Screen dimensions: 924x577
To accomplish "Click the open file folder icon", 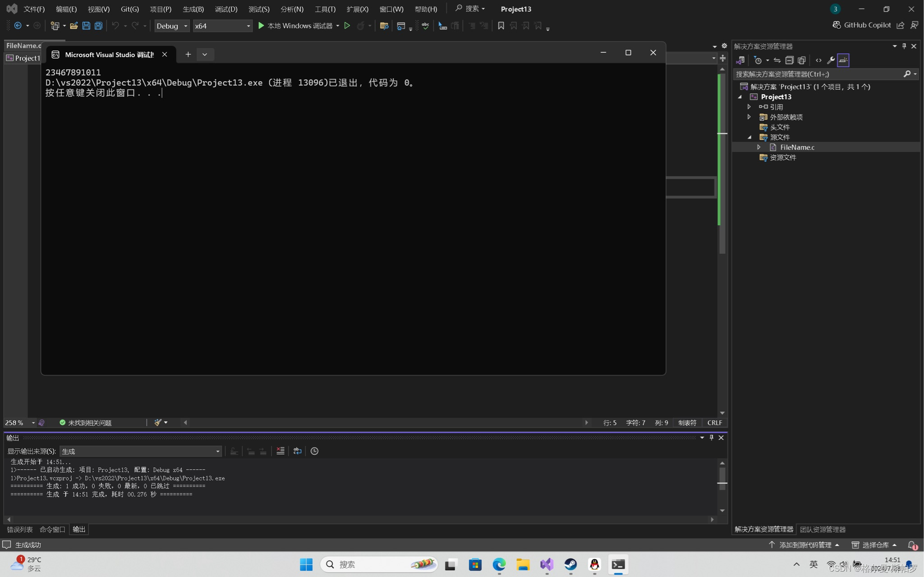I will click(74, 26).
